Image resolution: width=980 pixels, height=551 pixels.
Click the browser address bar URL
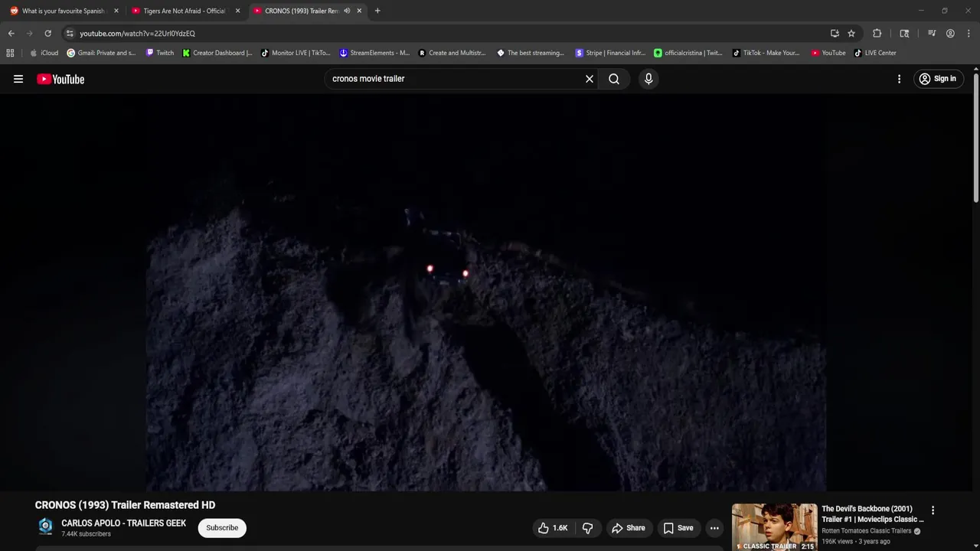[x=137, y=34]
